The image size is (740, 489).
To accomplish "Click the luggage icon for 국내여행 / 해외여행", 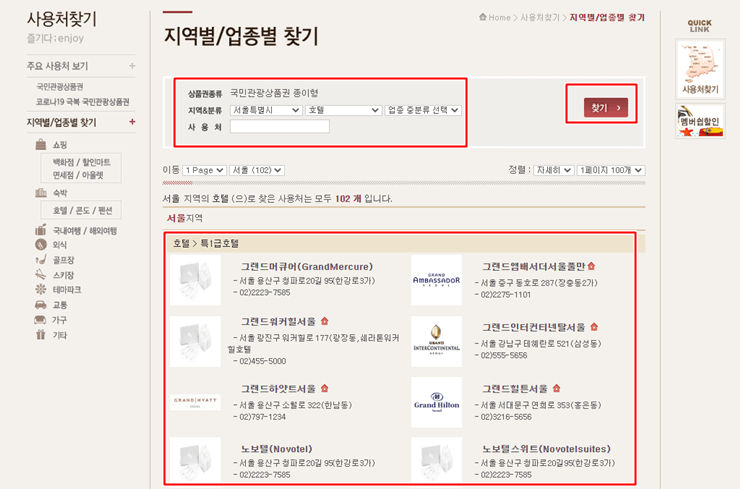I will pyautogui.click(x=41, y=230).
